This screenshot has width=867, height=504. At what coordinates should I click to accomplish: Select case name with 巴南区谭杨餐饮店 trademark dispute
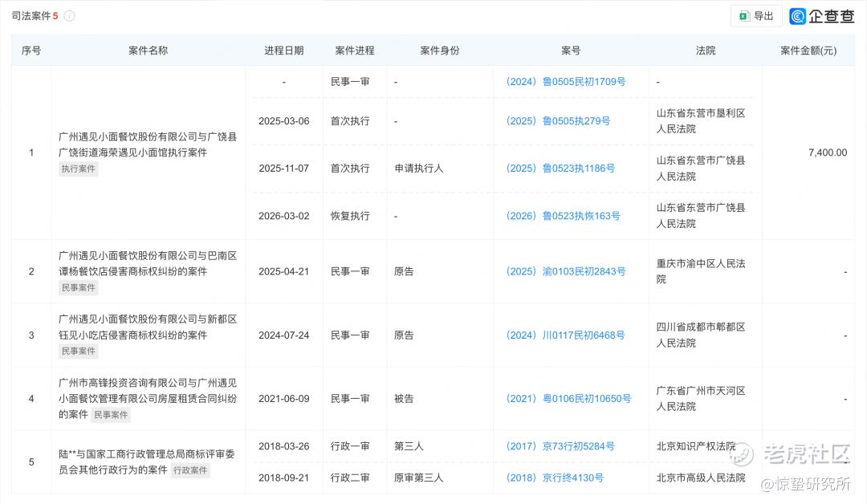pyautogui.click(x=148, y=263)
